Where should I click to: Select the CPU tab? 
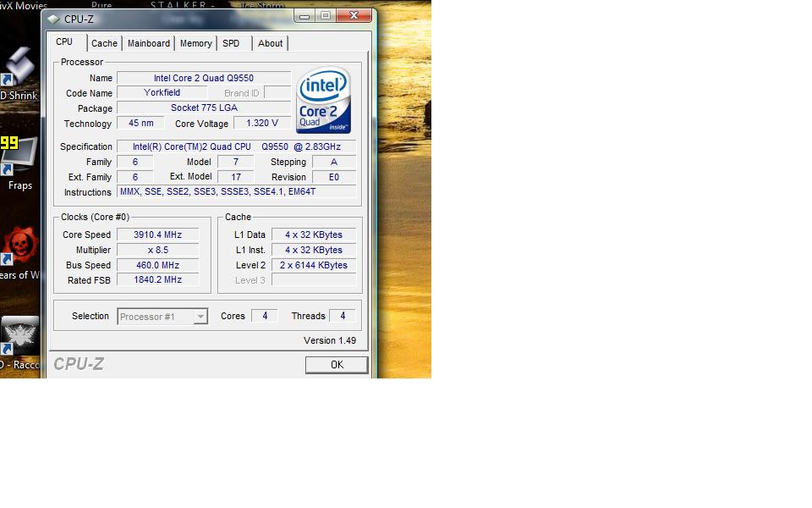click(64, 42)
